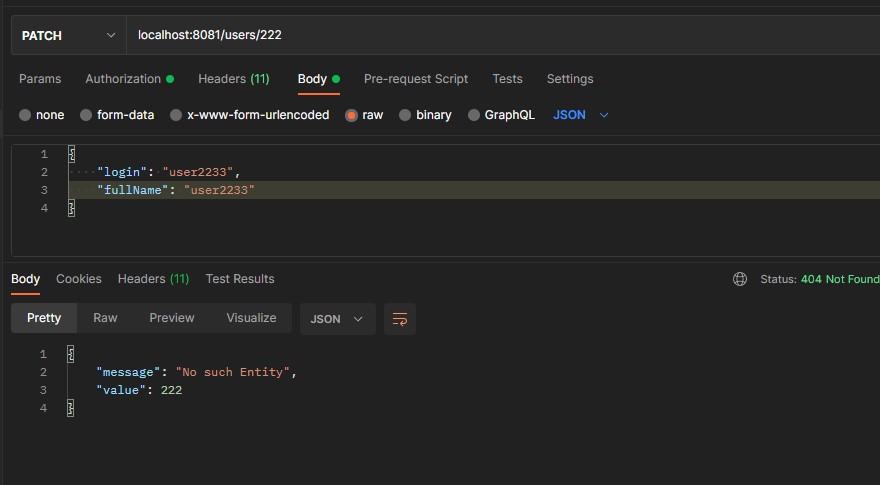The width and height of the screenshot is (880, 485).
Task: Choose x-www-form-urlencoded body type
Action: coord(176,115)
